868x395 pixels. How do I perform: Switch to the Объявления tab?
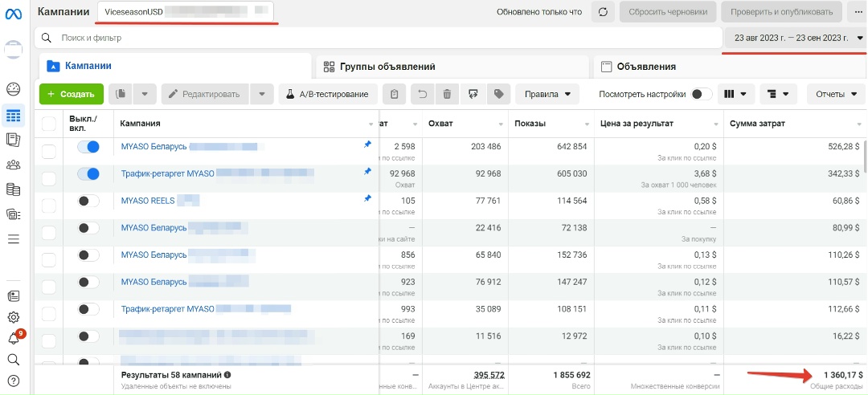730,67
